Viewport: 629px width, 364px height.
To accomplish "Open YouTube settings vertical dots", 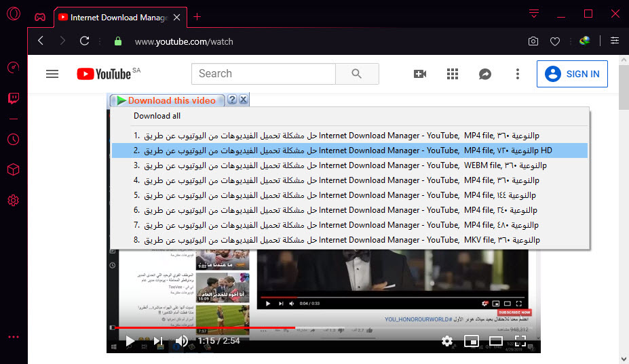I will [518, 74].
